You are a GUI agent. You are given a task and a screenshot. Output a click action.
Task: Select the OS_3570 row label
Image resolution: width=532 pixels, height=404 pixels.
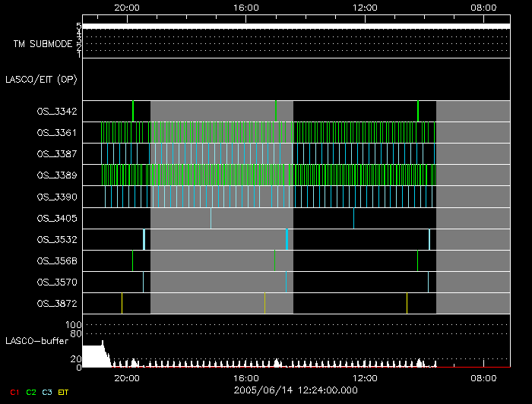pyautogui.click(x=57, y=282)
